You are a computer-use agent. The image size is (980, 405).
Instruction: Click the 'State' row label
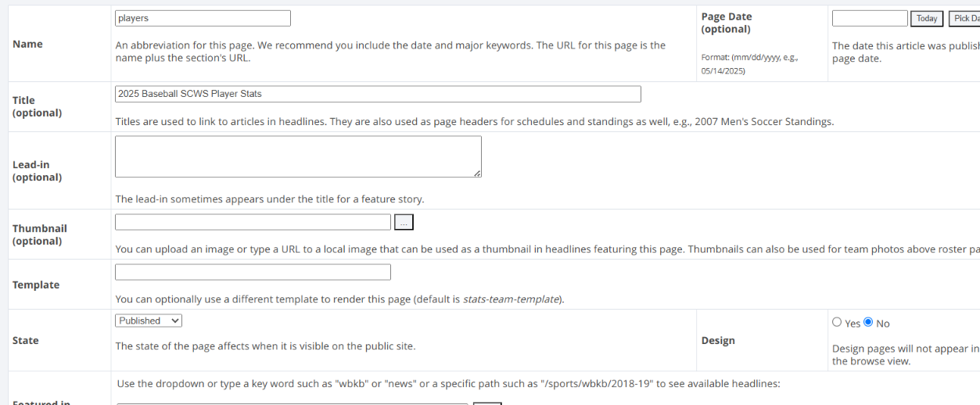pyautogui.click(x=26, y=340)
